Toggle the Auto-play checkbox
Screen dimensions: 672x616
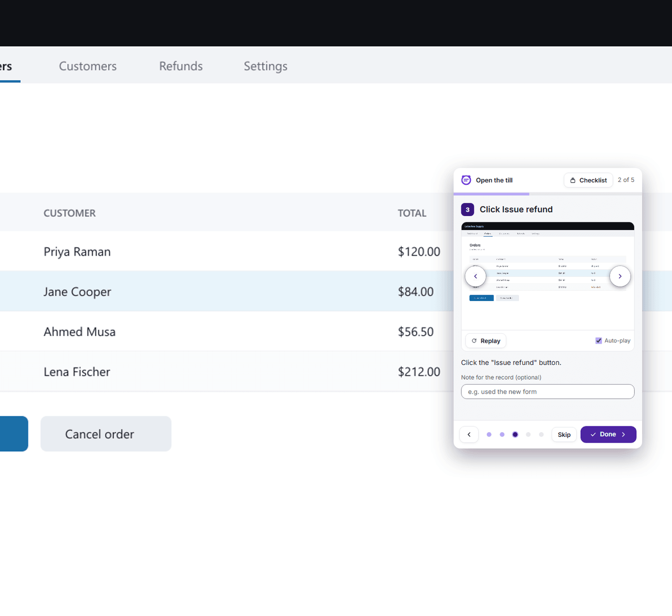(599, 340)
